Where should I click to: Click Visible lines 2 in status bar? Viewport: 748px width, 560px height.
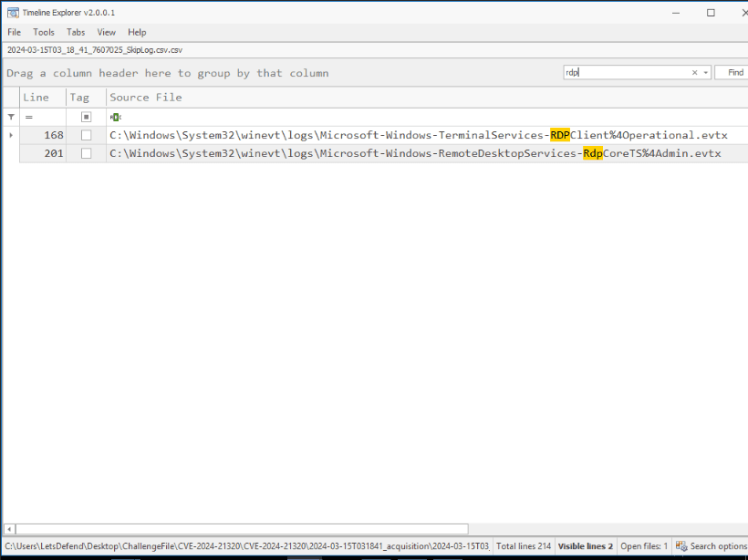586,546
